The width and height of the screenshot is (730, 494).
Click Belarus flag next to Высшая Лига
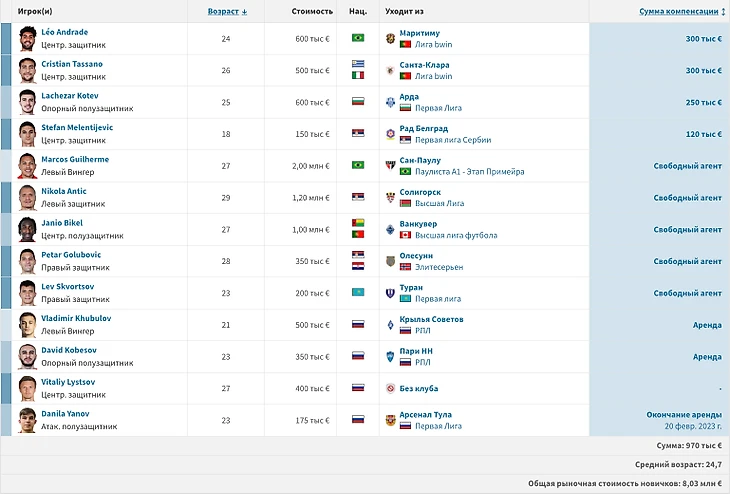tap(406, 203)
